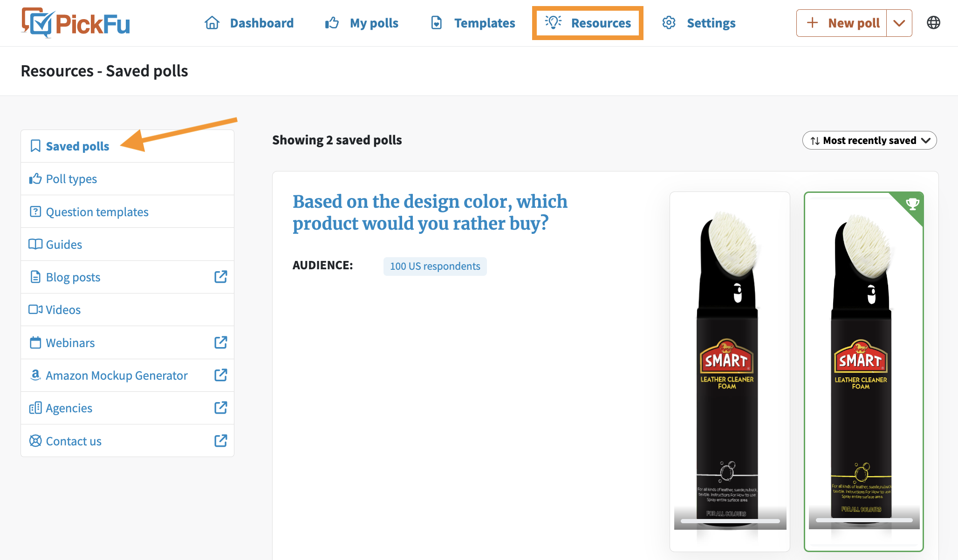This screenshot has height=560, width=958.
Task: Expand the New poll dropdown arrow
Action: pyautogui.click(x=899, y=23)
